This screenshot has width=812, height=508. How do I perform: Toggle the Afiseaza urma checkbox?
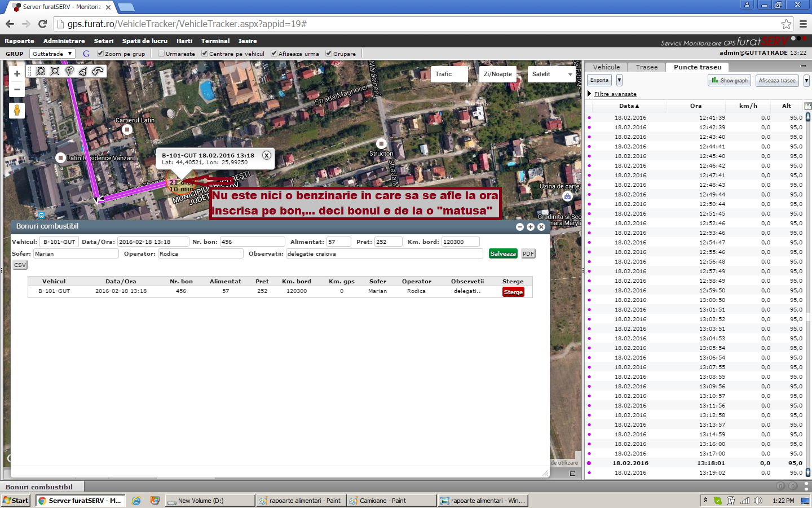click(274, 54)
